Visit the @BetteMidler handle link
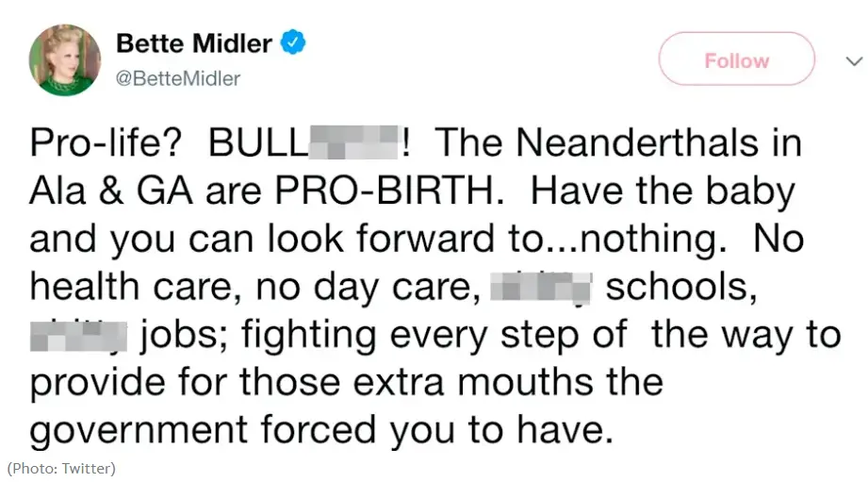The height and width of the screenshot is (482, 868). click(178, 78)
